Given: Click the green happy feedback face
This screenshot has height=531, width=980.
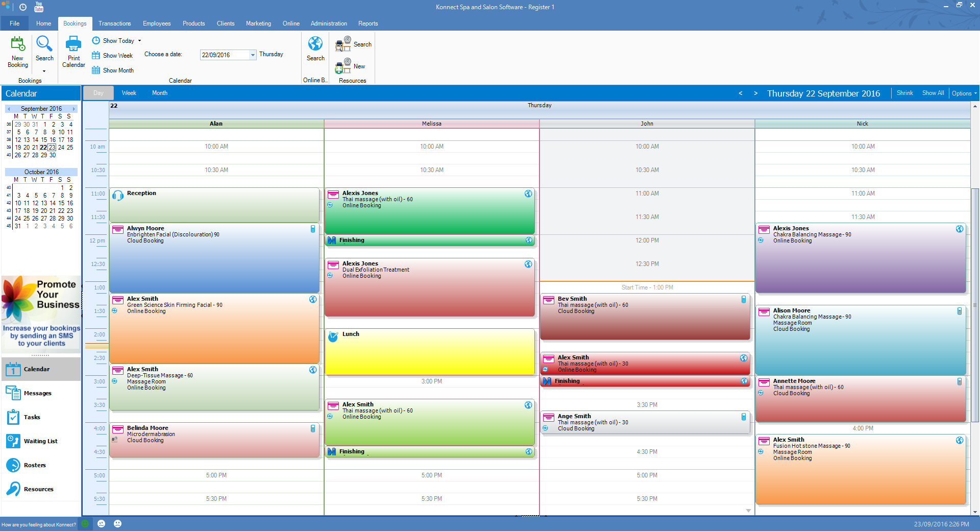Looking at the screenshot, I should 85,524.
